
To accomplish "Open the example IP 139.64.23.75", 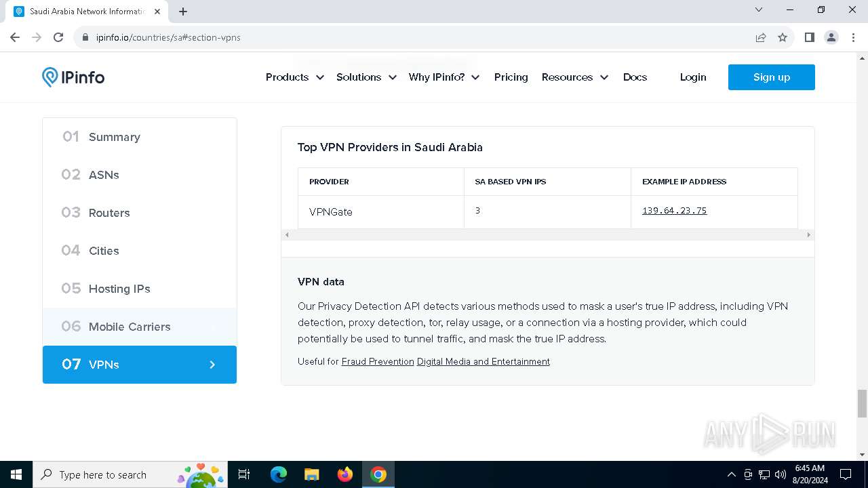I will [x=674, y=211].
